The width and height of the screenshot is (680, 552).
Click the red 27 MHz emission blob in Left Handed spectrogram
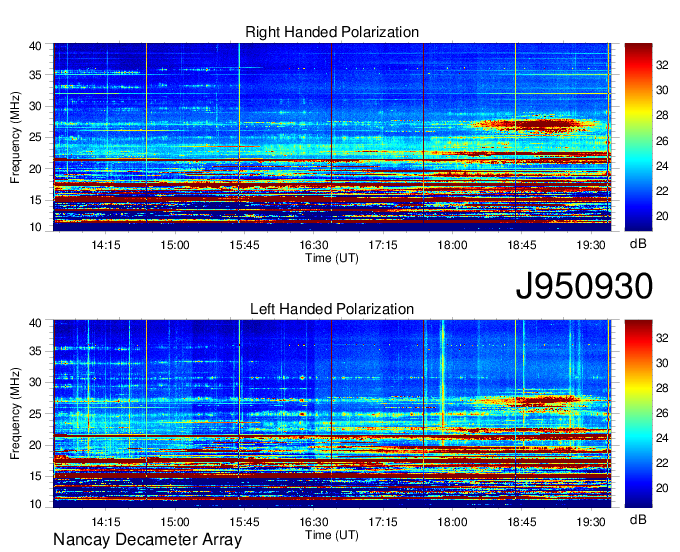click(x=538, y=401)
